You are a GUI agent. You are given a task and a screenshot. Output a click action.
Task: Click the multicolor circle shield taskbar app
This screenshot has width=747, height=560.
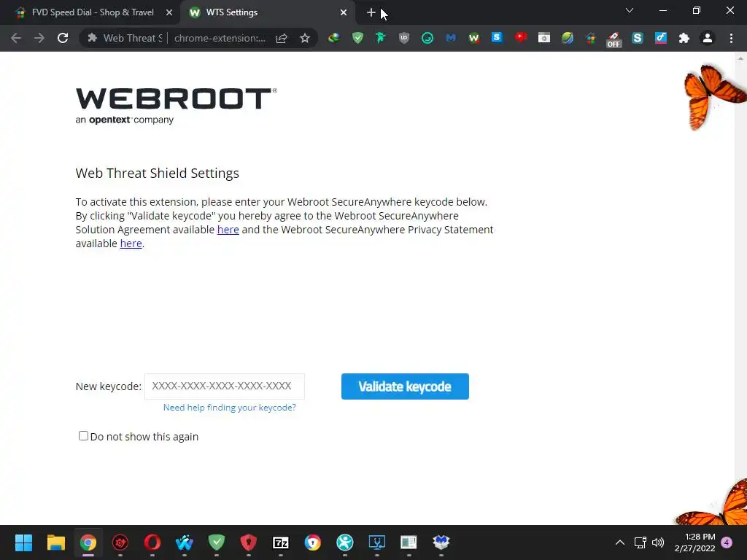312,542
